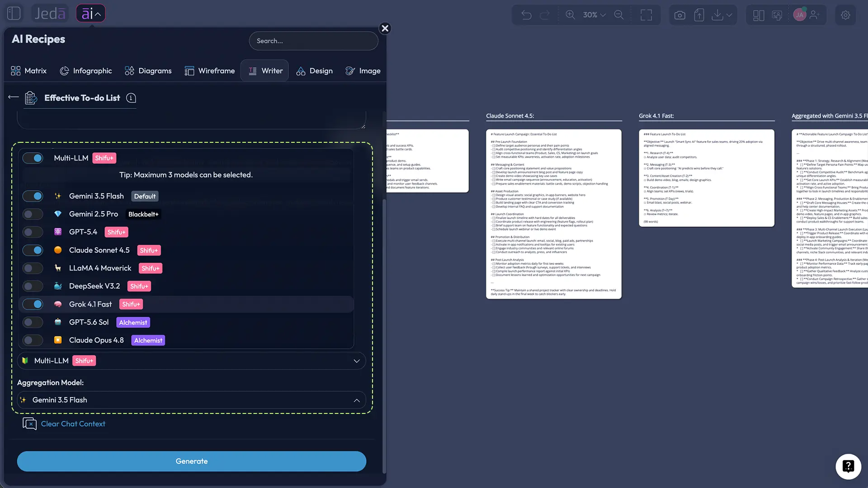Click the presentation/chat board icon

[777, 15]
